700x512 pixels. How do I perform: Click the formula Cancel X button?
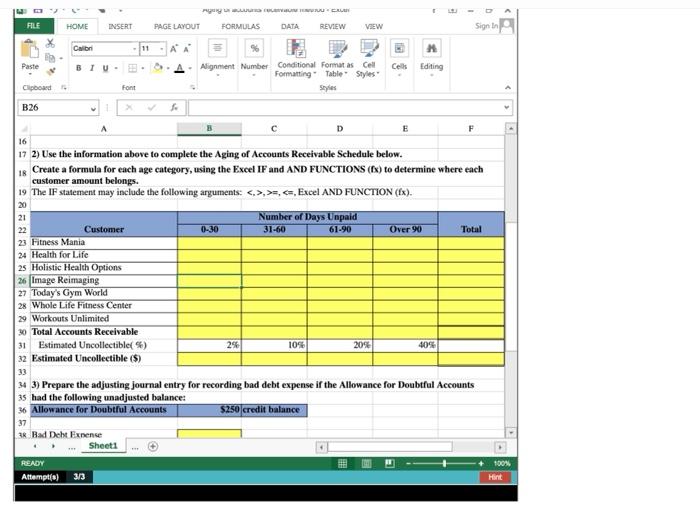[x=129, y=107]
